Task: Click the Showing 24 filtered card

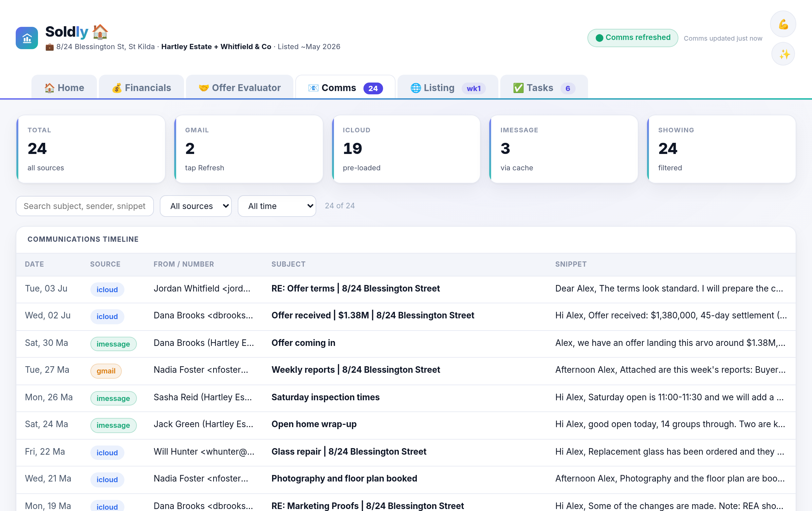Action: click(721, 149)
